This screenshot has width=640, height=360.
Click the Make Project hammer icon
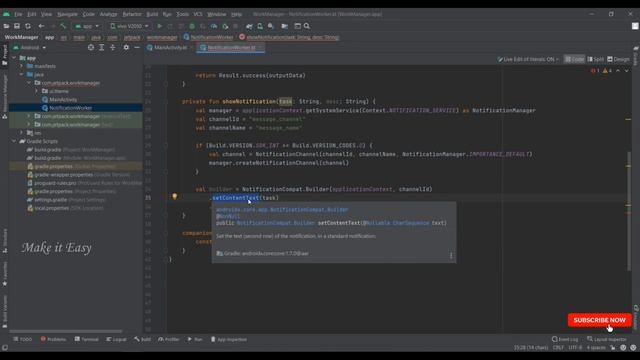pyautogui.click(x=63, y=26)
